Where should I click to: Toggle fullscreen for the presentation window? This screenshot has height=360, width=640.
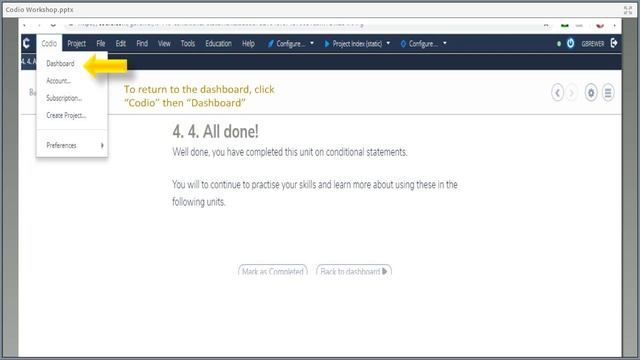click(628, 10)
